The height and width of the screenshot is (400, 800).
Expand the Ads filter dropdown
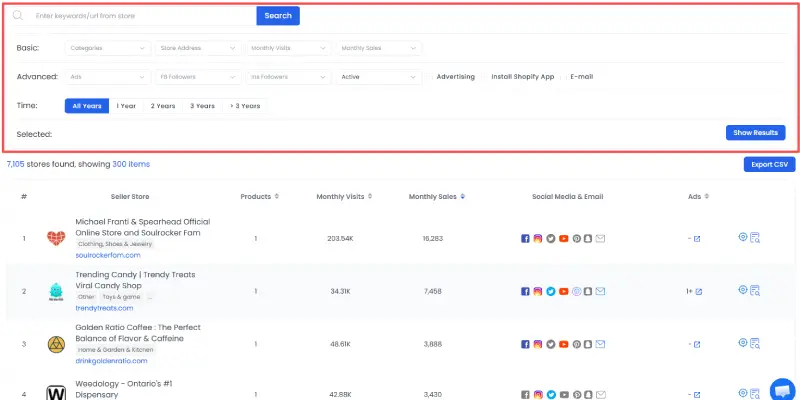tap(108, 77)
